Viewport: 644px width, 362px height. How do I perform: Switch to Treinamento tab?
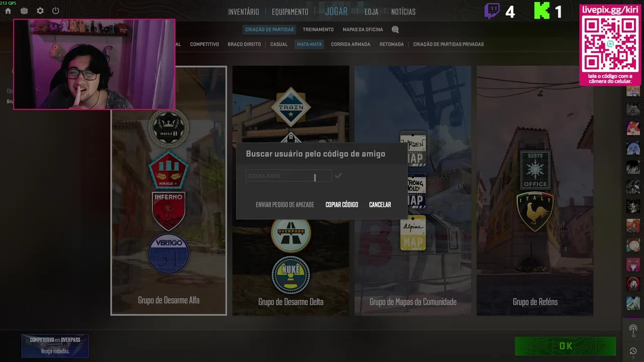[318, 30]
